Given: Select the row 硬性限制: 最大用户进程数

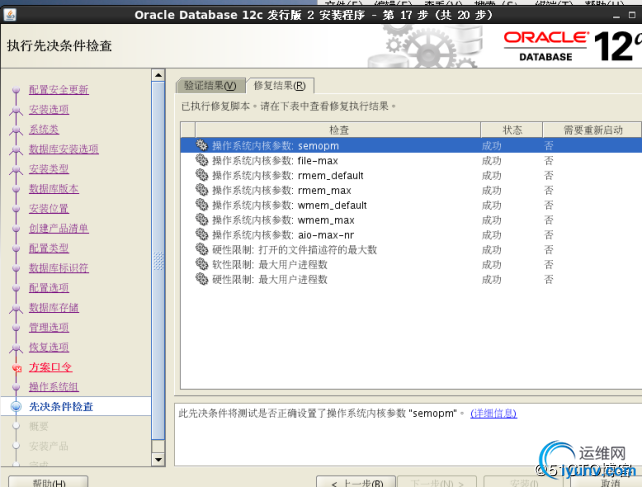Looking at the screenshot, I should tap(411, 279).
